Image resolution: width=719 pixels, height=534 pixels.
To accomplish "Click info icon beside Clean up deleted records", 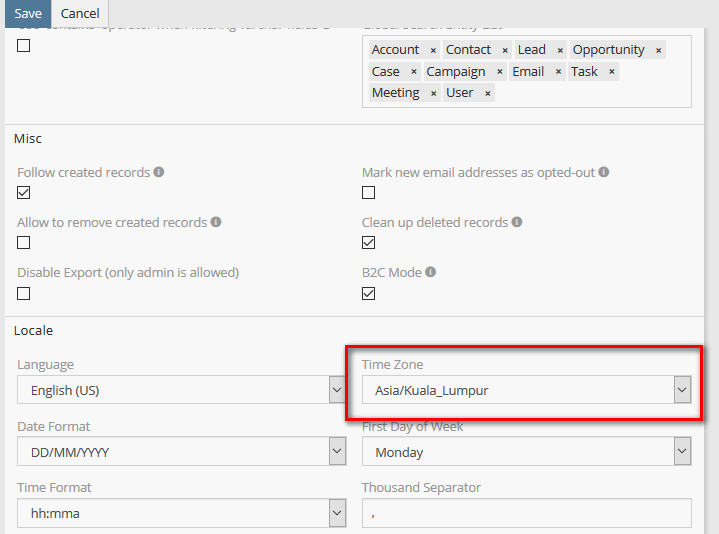I will [517, 222].
